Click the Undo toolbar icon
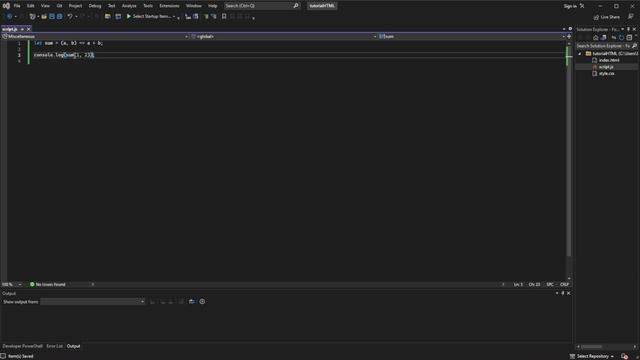 [70, 16]
